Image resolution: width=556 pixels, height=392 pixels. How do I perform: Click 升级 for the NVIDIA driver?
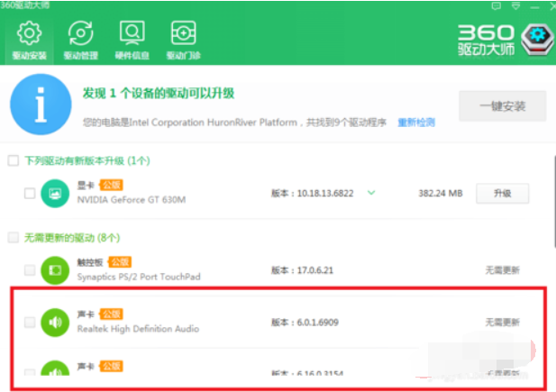501,193
